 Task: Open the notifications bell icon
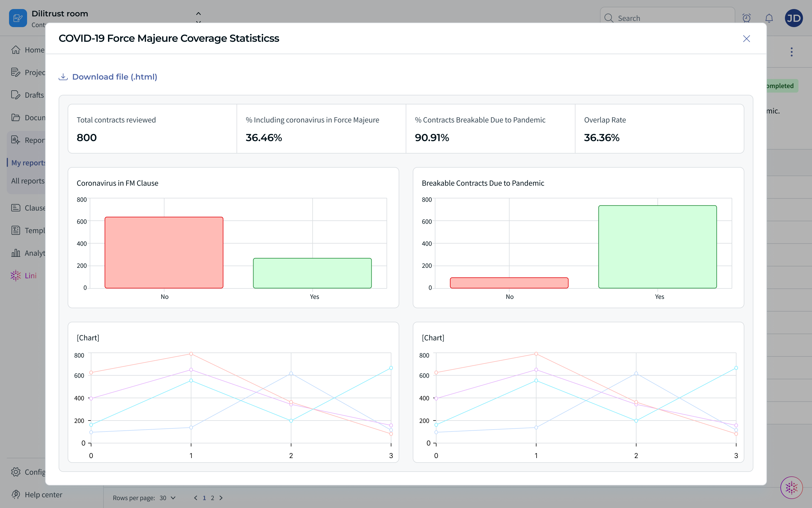coord(769,18)
